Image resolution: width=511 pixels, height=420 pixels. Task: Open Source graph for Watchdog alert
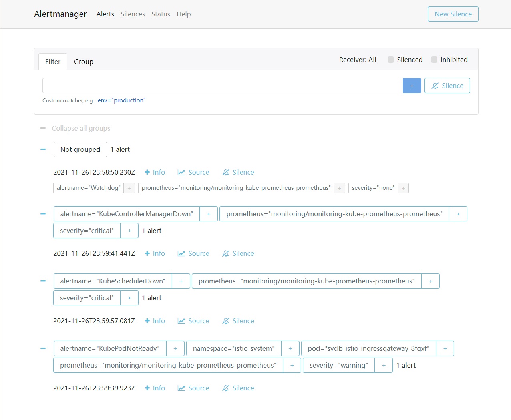click(x=193, y=172)
